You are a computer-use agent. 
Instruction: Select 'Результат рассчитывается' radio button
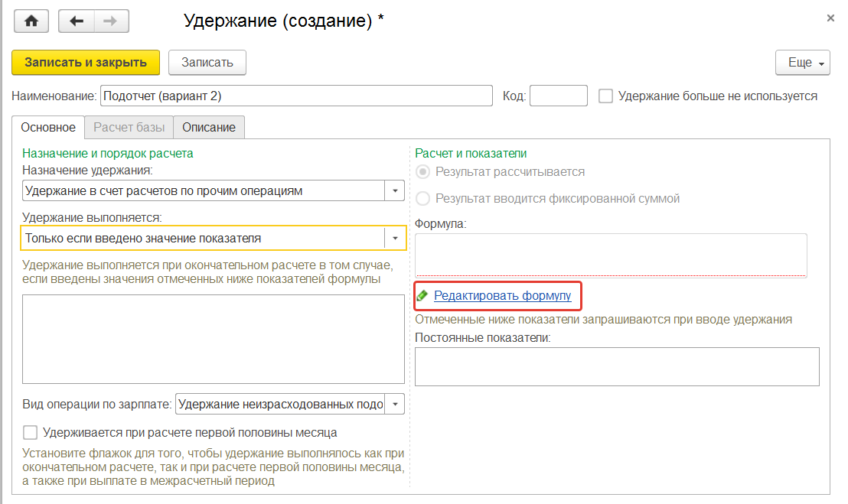(x=422, y=172)
